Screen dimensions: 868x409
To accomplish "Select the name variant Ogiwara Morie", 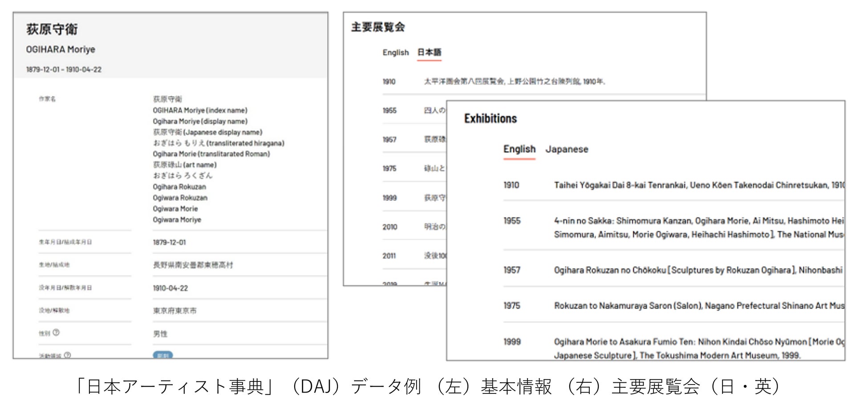I will [175, 209].
